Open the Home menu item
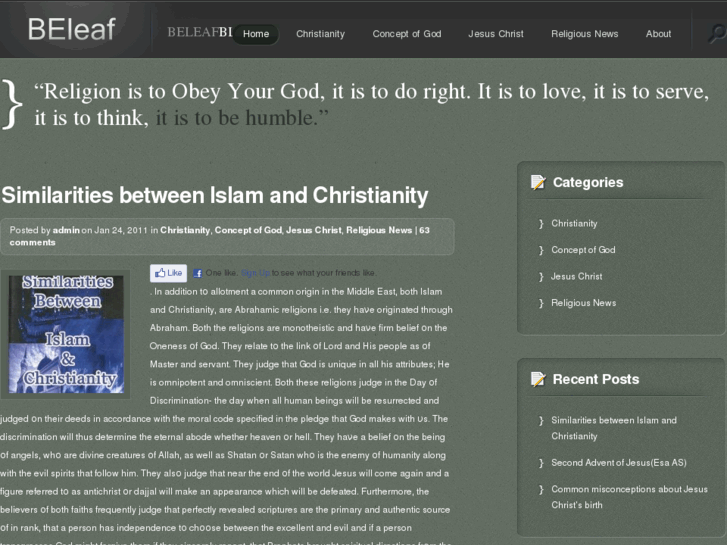 point(256,34)
